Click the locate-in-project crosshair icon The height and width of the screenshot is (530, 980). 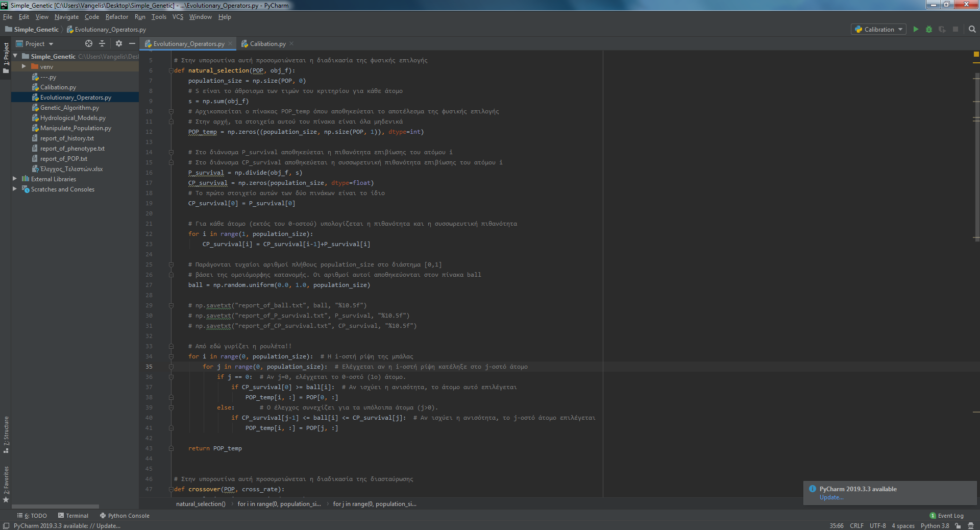[89, 44]
